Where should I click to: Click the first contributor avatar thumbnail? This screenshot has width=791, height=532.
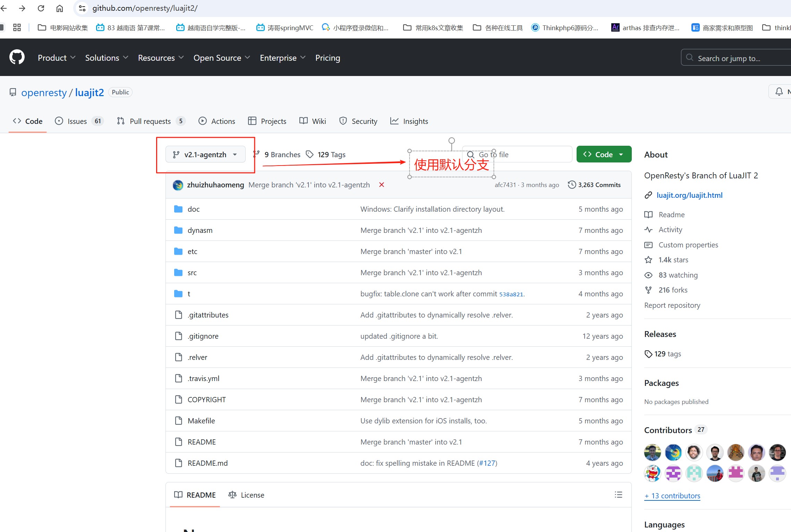point(652,453)
